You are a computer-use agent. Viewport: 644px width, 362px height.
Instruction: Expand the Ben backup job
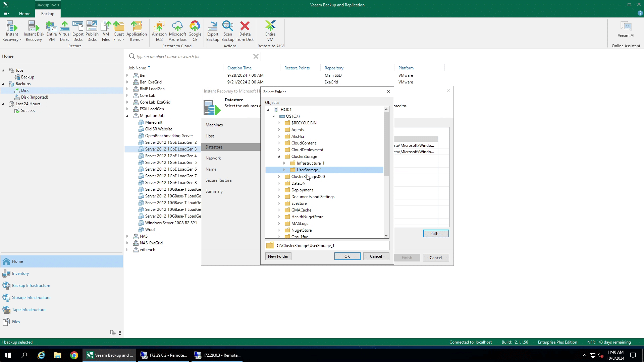click(127, 75)
